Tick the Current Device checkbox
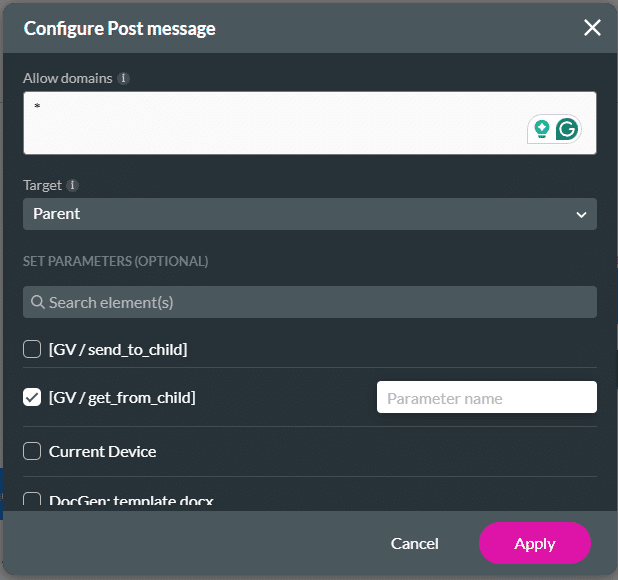 [x=32, y=451]
